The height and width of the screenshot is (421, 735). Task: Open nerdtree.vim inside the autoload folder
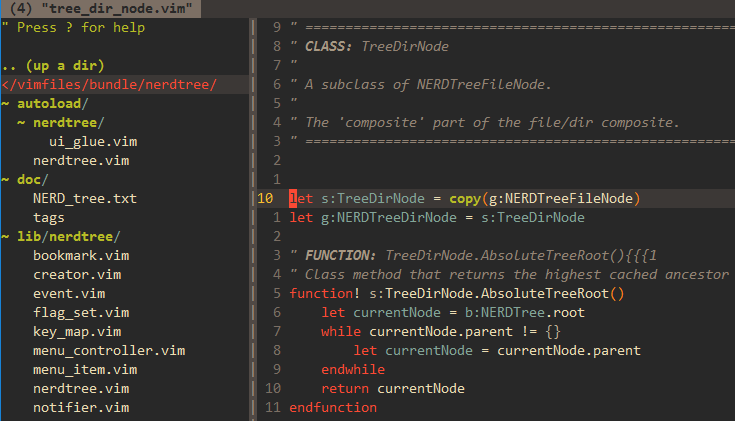81,160
